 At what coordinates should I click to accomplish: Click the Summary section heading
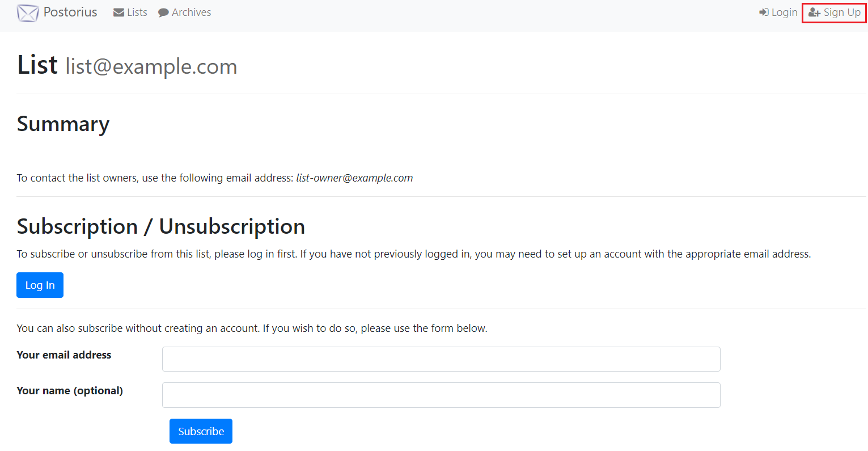tap(63, 124)
